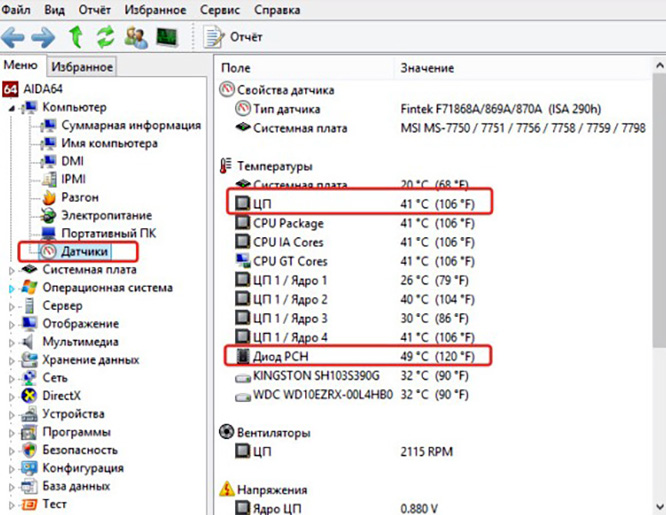Viewport: 666px width, 515px height.
Task: Select Имя компьютера in the tree
Action: (109, 143)
